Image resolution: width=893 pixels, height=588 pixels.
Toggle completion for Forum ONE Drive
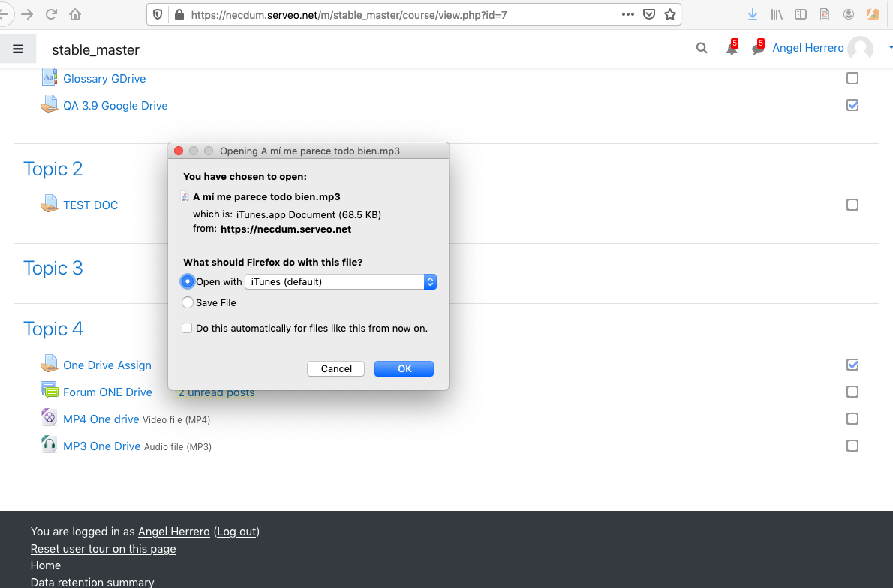click(x=852, y=391)
